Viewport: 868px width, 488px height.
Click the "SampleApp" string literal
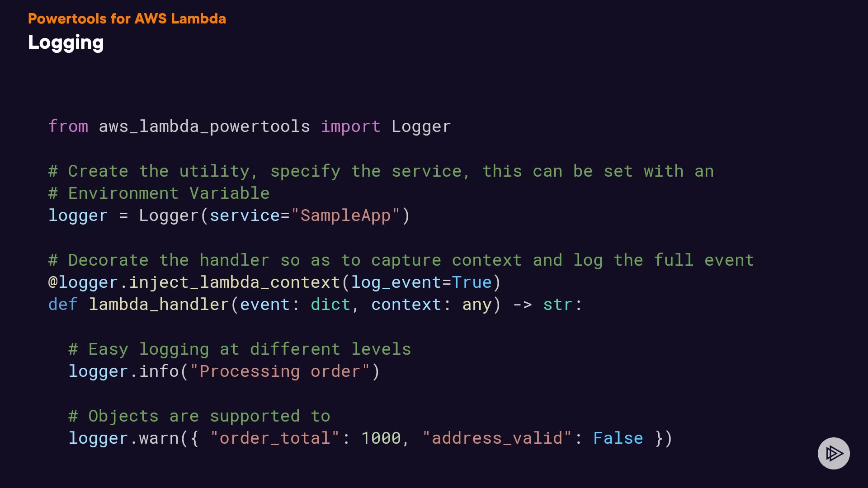click(345, 216)
